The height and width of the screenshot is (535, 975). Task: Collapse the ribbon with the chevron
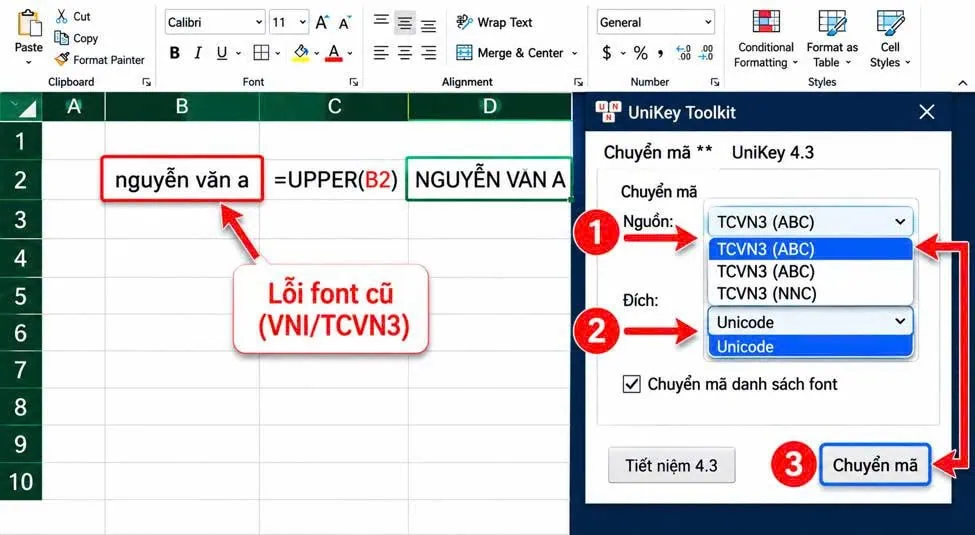962,83
